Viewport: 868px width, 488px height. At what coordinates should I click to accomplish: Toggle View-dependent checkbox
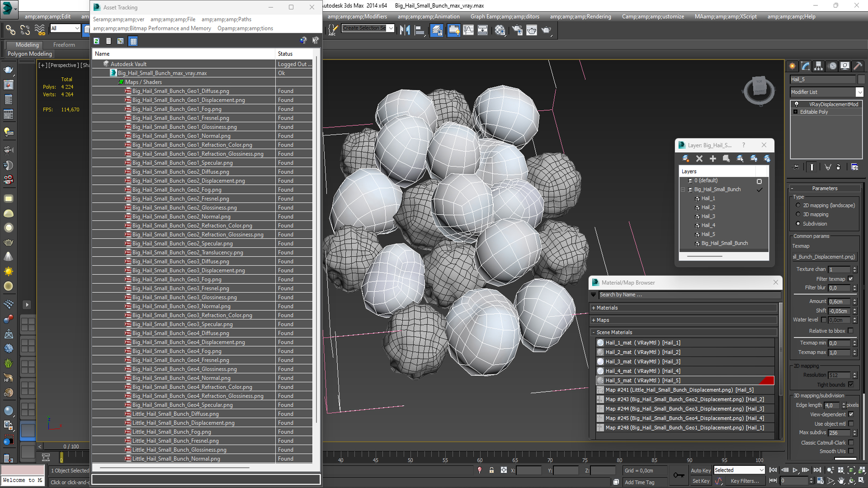coord(851,414)
